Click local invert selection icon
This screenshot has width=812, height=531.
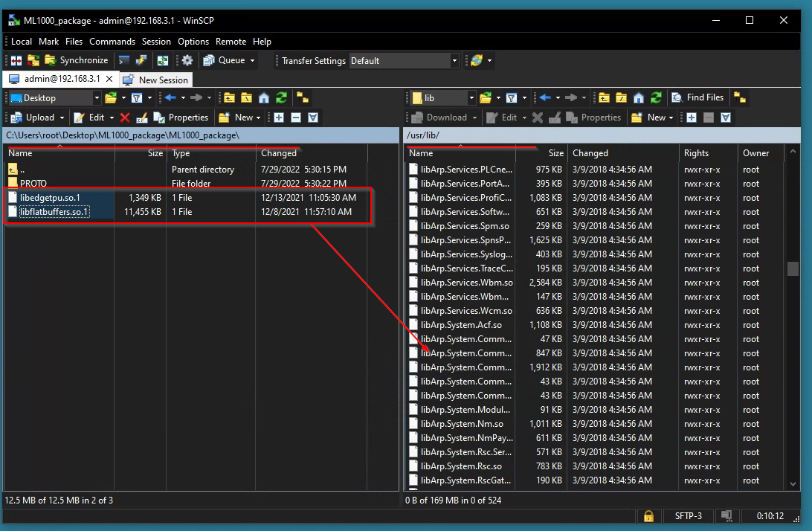point(313,118)
